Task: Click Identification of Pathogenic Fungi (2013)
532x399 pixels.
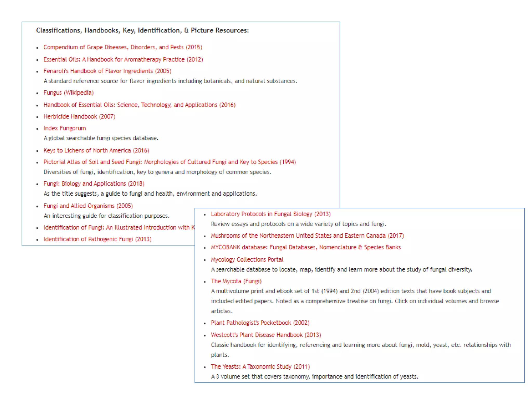Action: (x=97, y=239)
